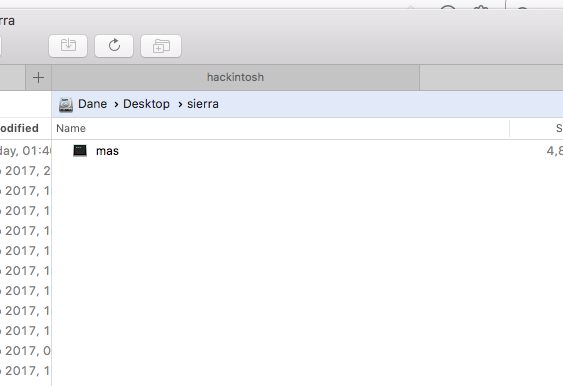Click the empty tab to the right of hackintosh
The image size is (563, 386).
coord(491,77)
